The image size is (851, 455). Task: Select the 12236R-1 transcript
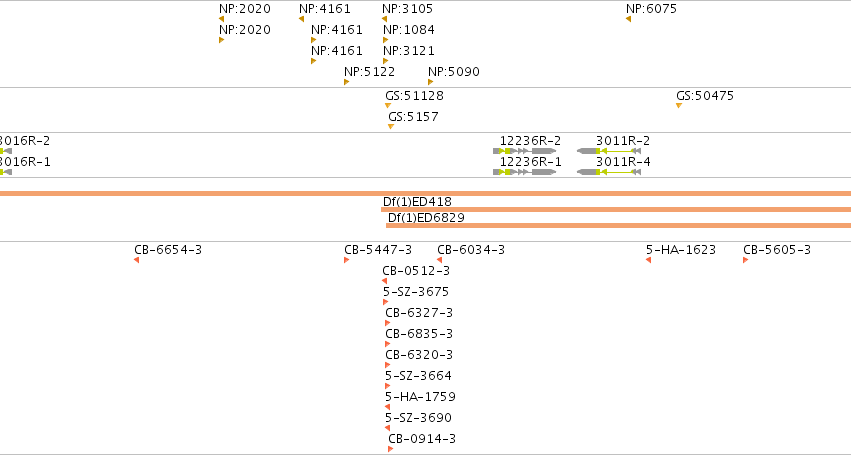(x=525, y=172)
